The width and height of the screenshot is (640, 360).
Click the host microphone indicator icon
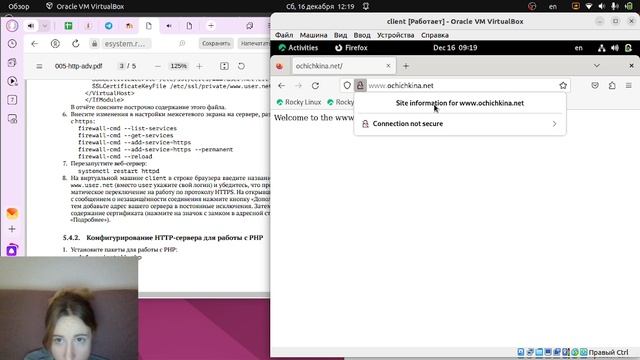click(614, 7)
